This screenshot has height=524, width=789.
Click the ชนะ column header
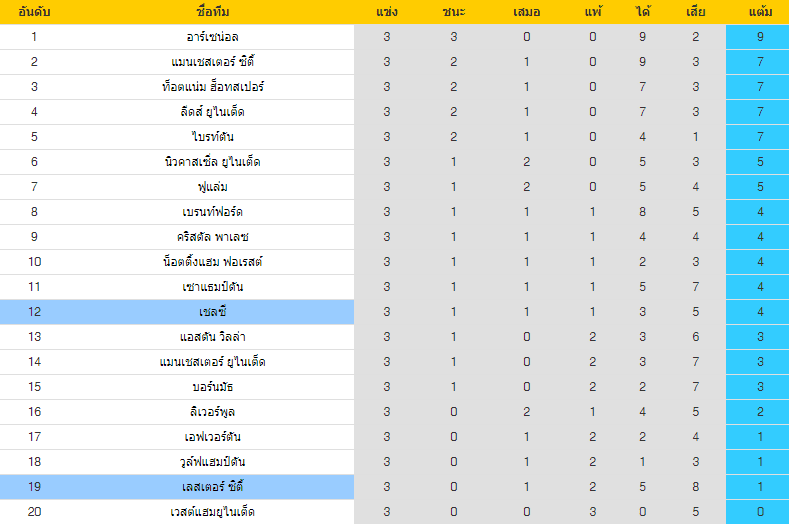pos(453,12)
